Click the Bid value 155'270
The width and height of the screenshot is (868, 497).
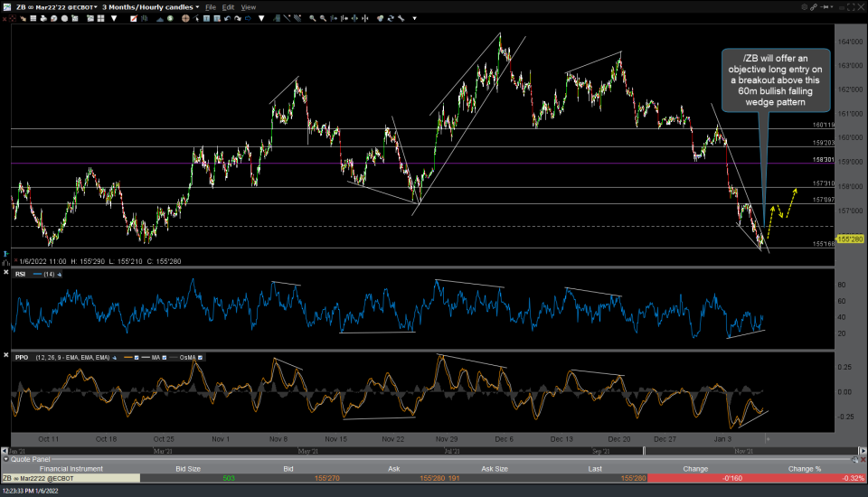point(326,478)
